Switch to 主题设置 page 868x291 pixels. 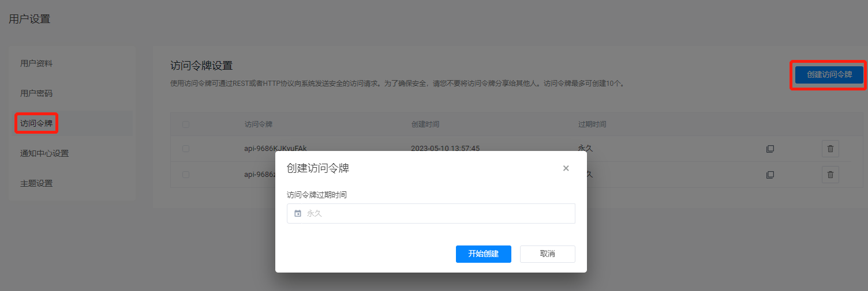coord(36,183)
